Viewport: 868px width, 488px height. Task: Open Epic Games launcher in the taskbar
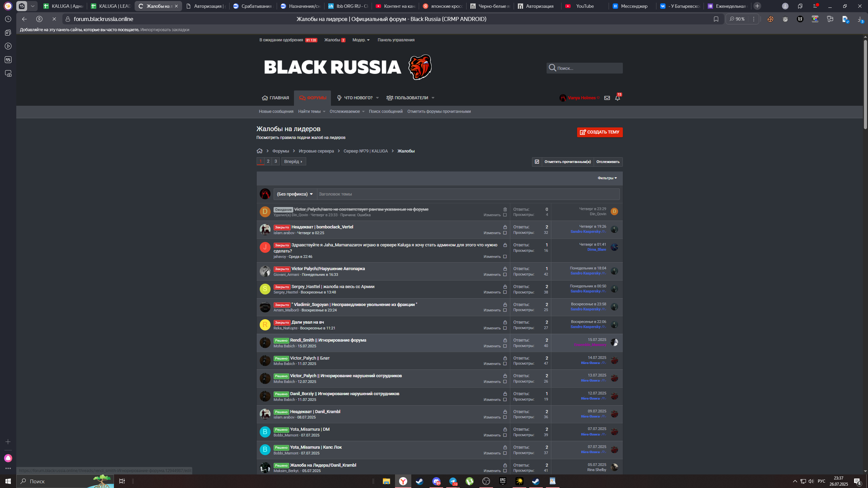point(502,481)
